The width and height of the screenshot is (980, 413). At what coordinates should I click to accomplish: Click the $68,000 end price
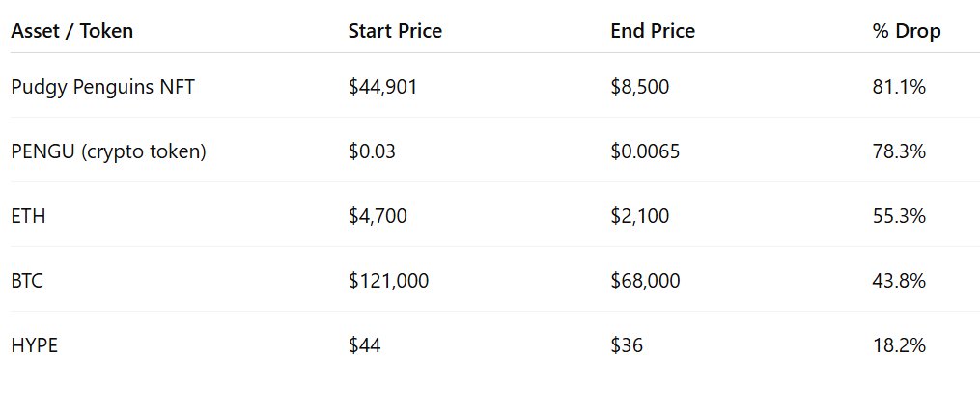point(645,281)
